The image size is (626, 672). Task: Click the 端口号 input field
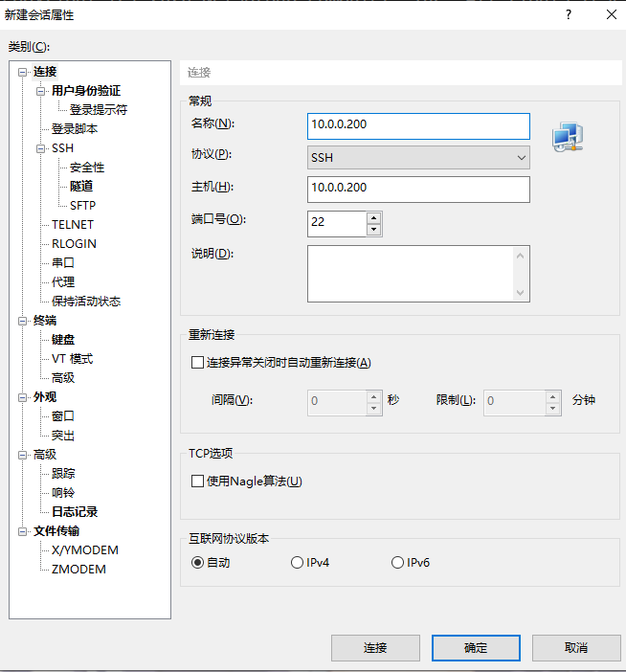point(337,224)
